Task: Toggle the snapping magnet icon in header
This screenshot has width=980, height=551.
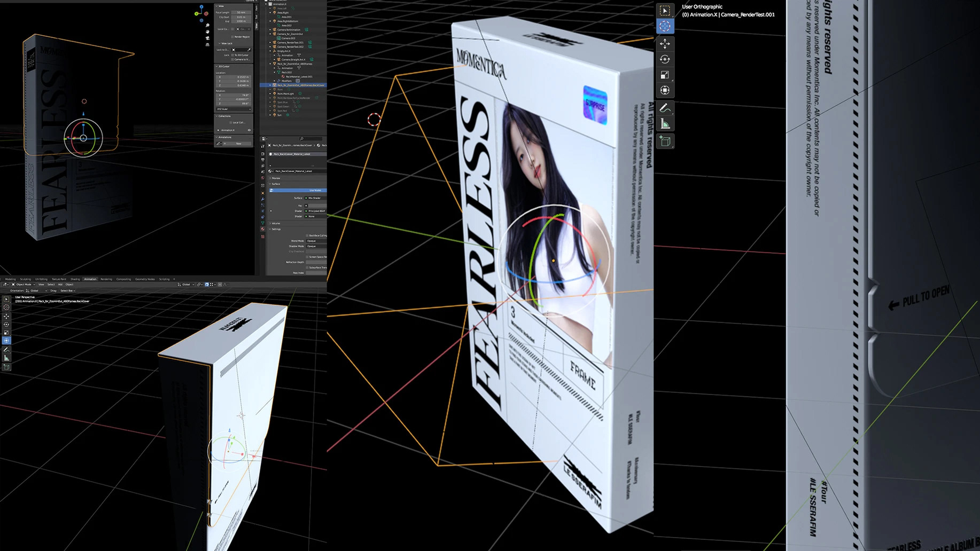Action: tap(207, 285)
